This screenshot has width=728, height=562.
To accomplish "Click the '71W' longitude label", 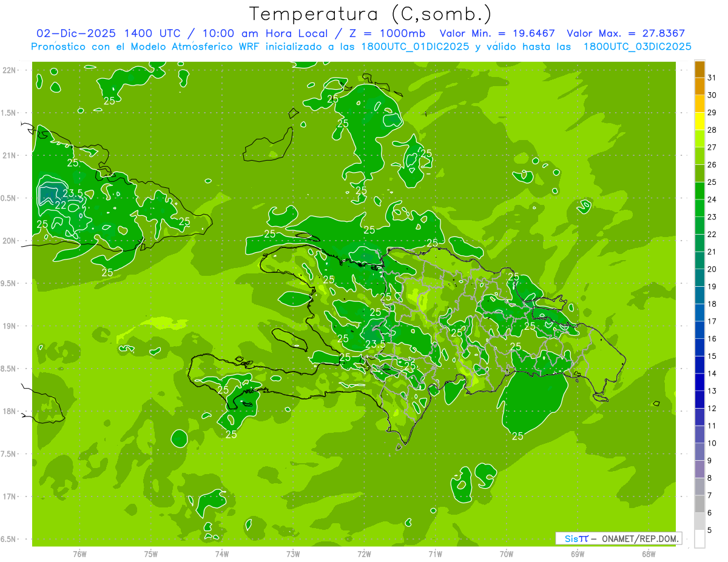I will 435,554.
